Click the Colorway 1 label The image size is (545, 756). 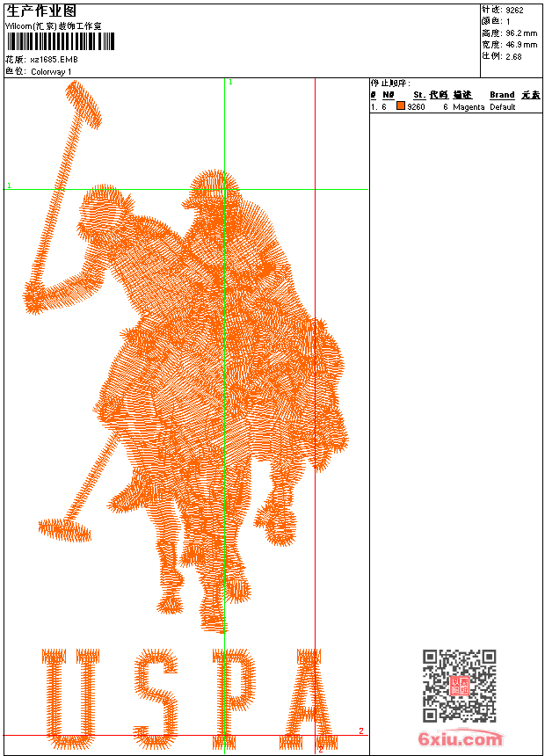tap(51, 72)
